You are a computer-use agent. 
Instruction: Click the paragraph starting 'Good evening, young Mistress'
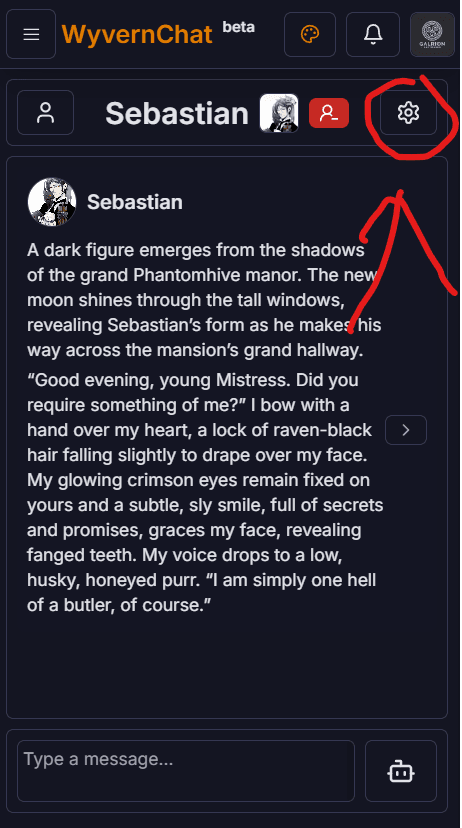click(x=205, y=493)
